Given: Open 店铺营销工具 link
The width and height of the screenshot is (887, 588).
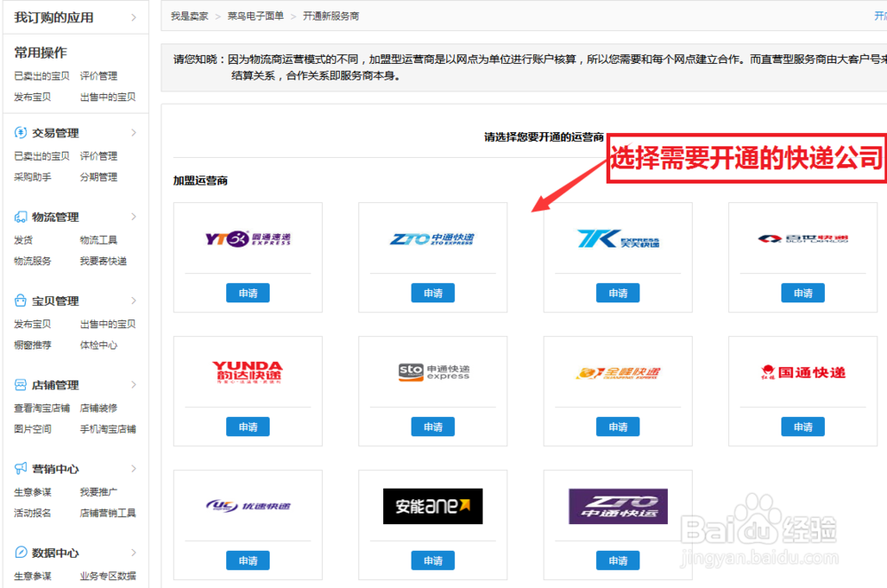Looking at the screenshot, I should pos(107,513).
